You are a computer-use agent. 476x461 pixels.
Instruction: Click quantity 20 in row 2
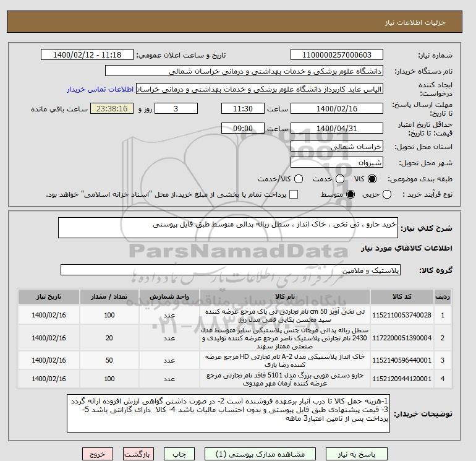pos(109,338)
